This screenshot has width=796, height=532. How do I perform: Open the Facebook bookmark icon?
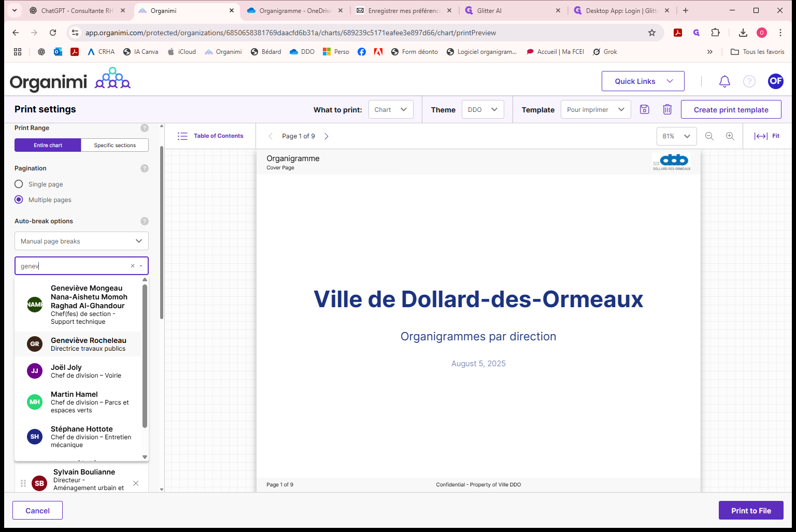(x=362, y=52)
